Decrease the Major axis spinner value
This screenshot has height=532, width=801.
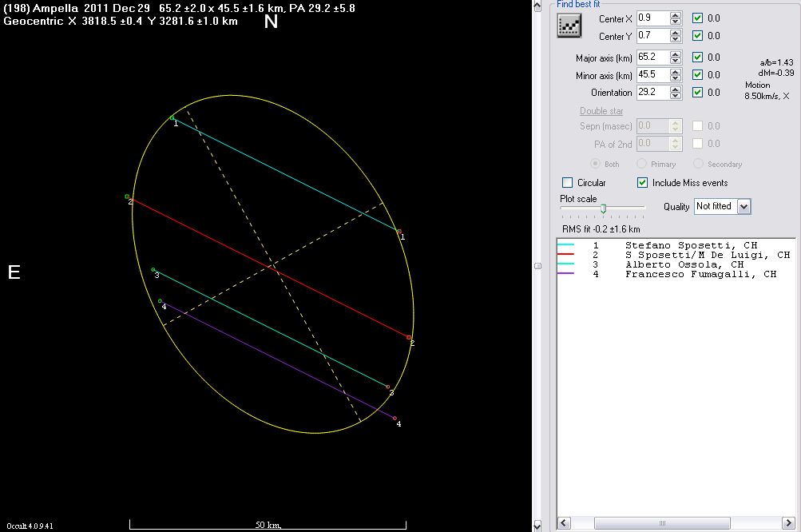tap(676, 60)
